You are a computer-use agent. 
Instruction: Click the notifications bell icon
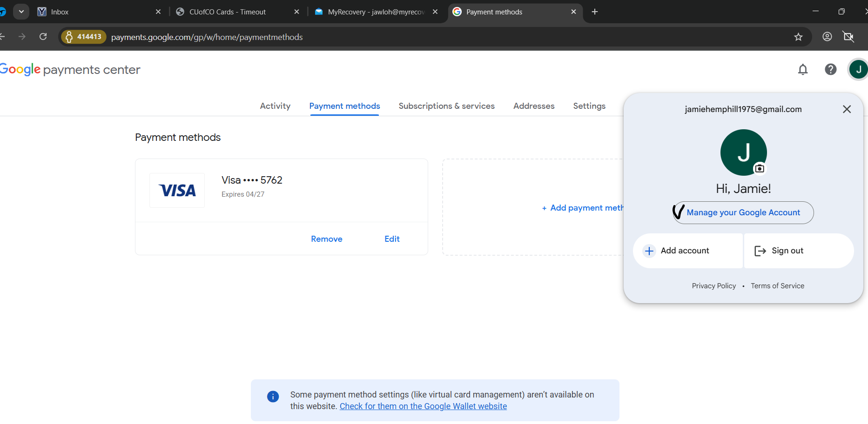coord(803,70)
